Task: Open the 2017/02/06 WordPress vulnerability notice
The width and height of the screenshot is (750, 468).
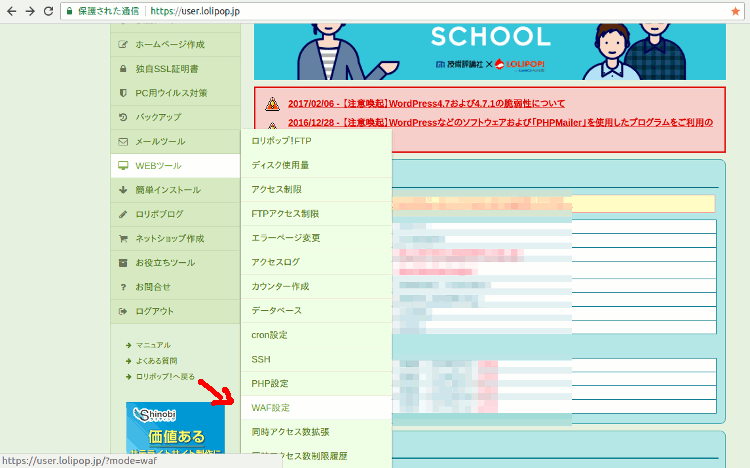Action: tap(426, 103)
